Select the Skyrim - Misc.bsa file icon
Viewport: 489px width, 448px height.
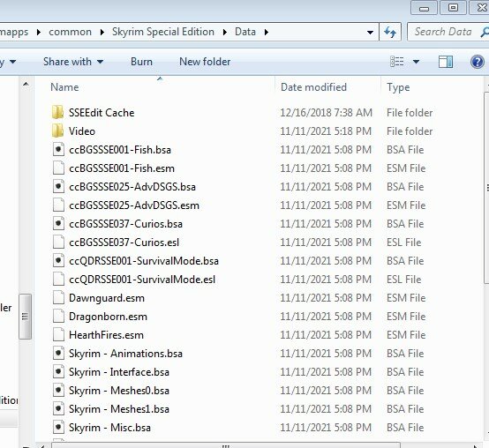click(58, 427)
